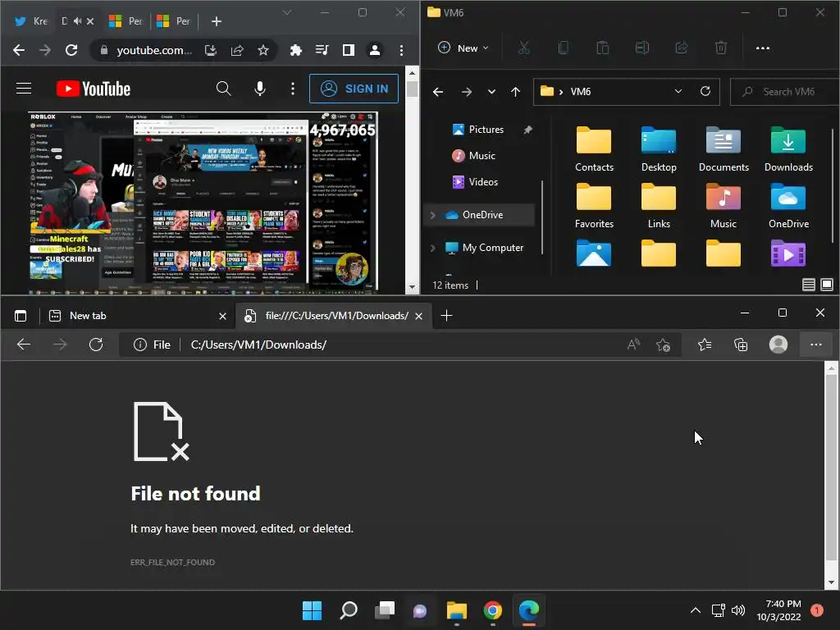Refresh the VM6 folder view
This screenshot has height=630, width=840.
point(705,91)
